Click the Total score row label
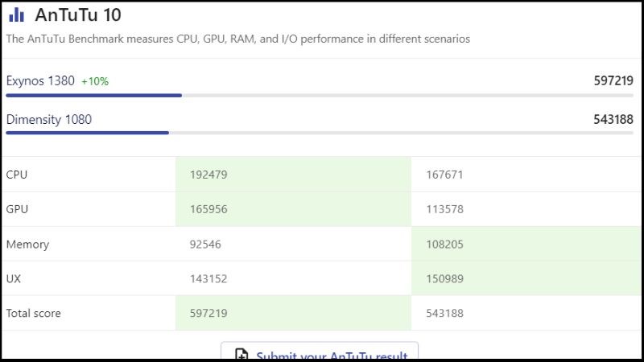Screen dimensions: 644x362 click(x=33, y=313)
